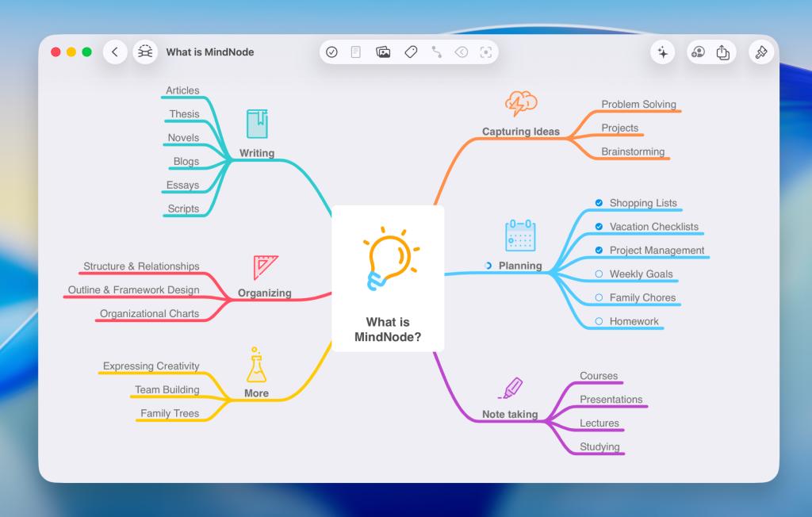
Task: Activate focus mode from the toolbar
Action: 485,52
